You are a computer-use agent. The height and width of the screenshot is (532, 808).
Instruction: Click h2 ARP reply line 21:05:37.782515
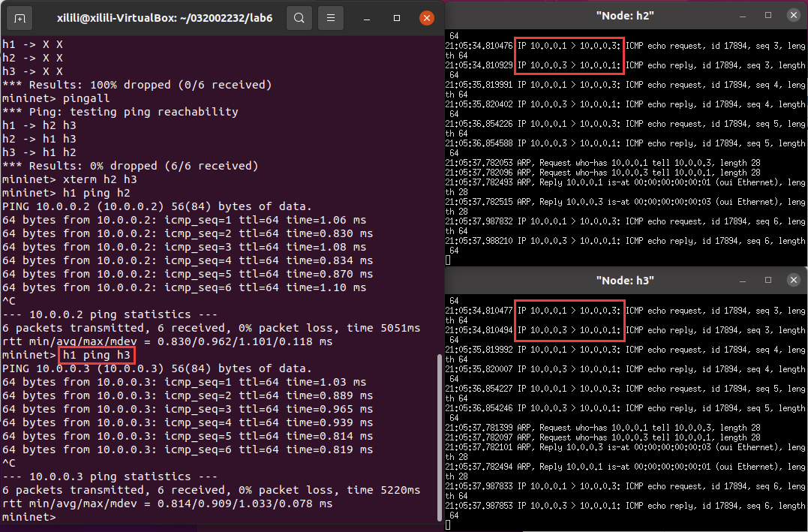pyautogui.click(x=625, y=206)
